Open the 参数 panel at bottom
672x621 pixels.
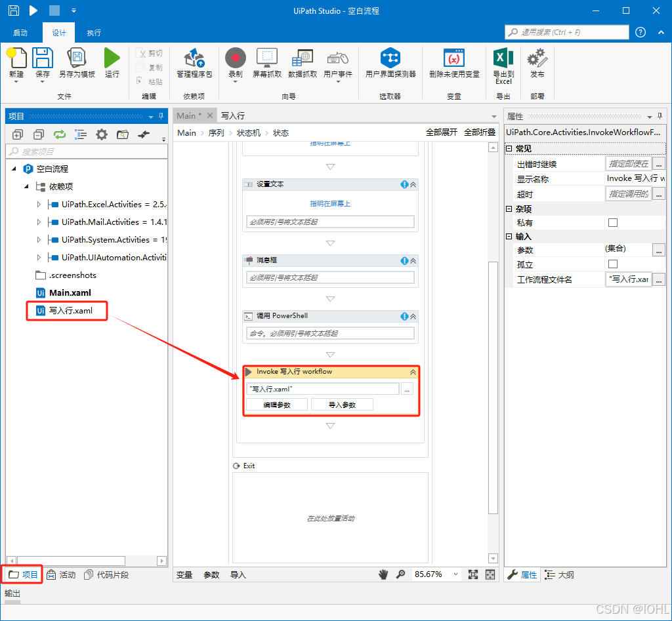211,574
